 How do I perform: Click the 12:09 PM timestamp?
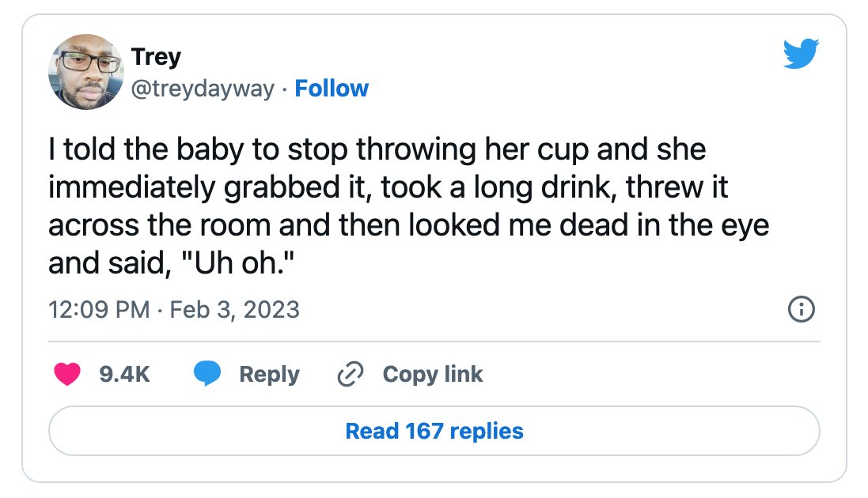point(99,310)
